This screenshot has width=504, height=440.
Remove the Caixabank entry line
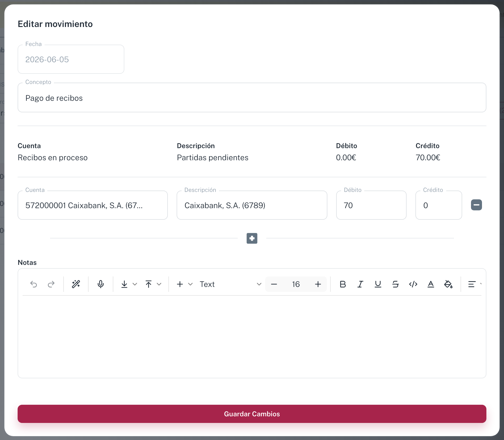tap(476, 205)
